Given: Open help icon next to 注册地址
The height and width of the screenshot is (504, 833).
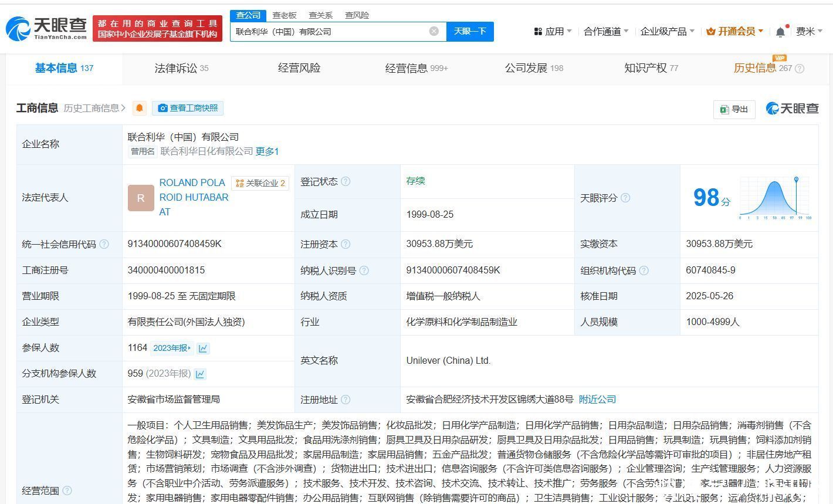Looking at the screenshot, I should pos(346,400).
